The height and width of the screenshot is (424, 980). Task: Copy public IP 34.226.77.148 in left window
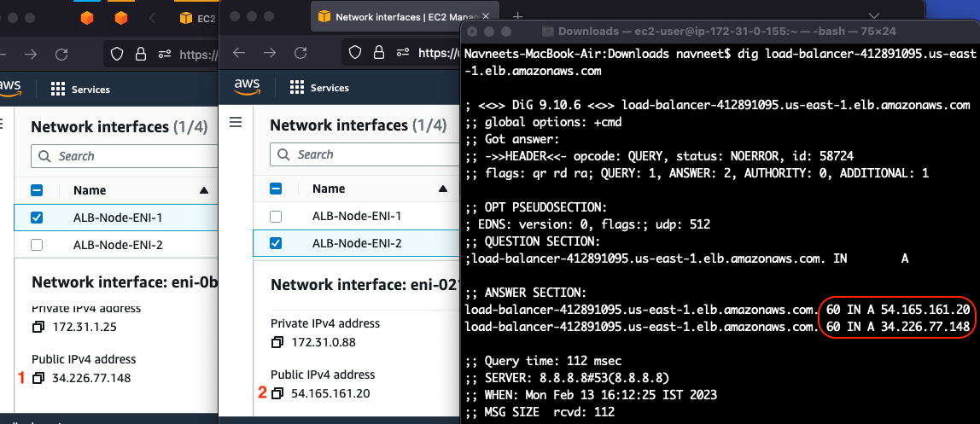click(x=38, y=378)
